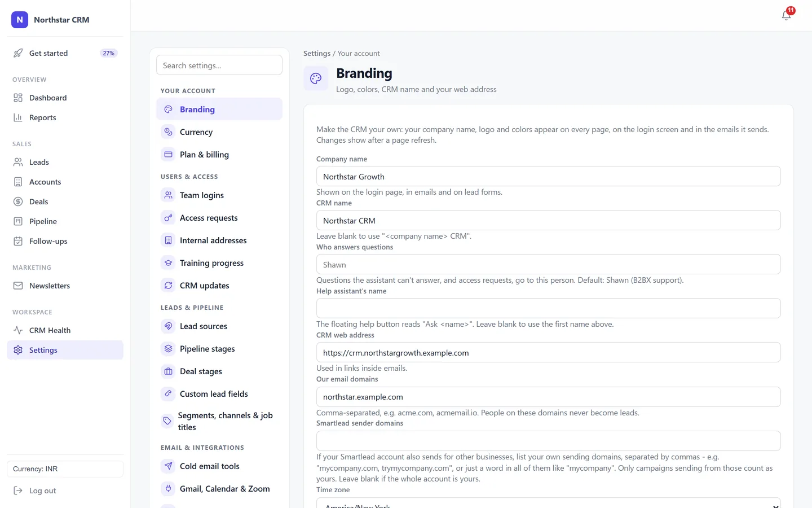Click the Pipeline board icon

coord(18,221)
